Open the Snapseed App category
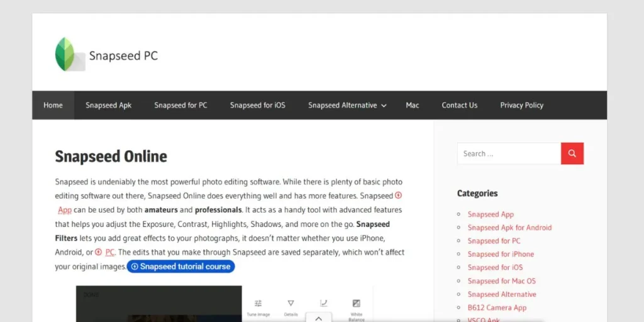The width and height of the screenshot is (644, 322). [x=491, y=214]
